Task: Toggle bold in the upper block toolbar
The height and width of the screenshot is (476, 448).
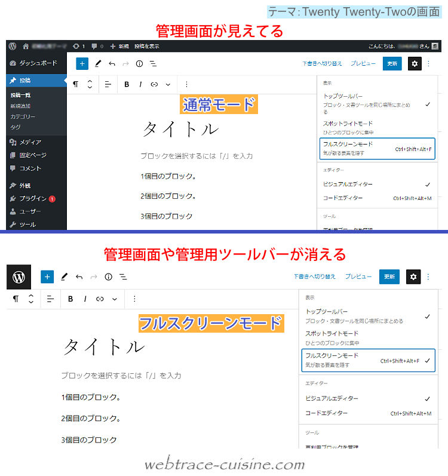Action: (x=127, y=84)
